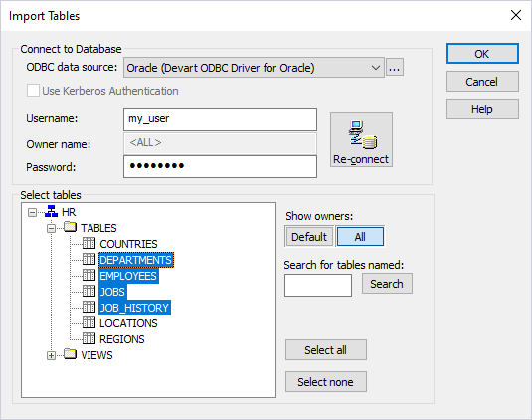Click the COUNTRIES table icon
This screenshot has height=420, width=532.
click(89, 243)
